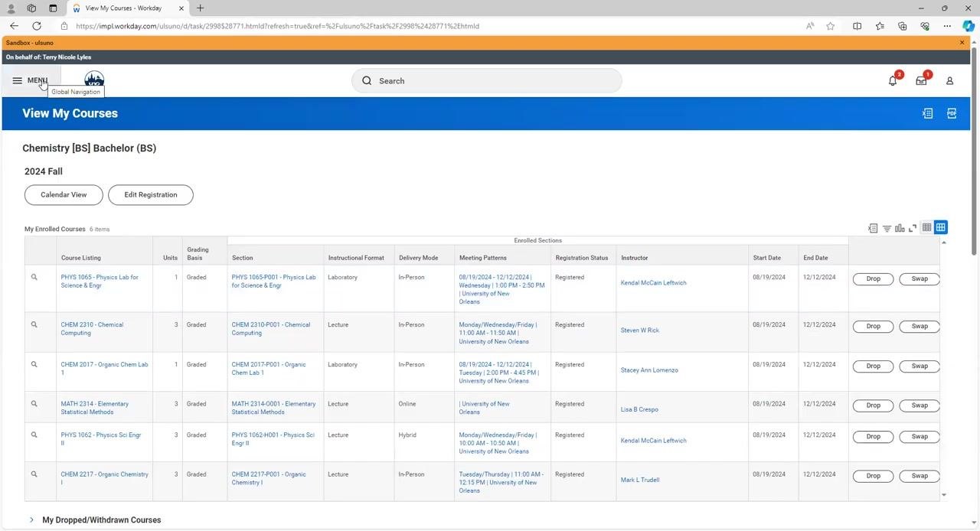
Task: Open the My Tasks inbox icon
Action: click(x=921, y=80)
